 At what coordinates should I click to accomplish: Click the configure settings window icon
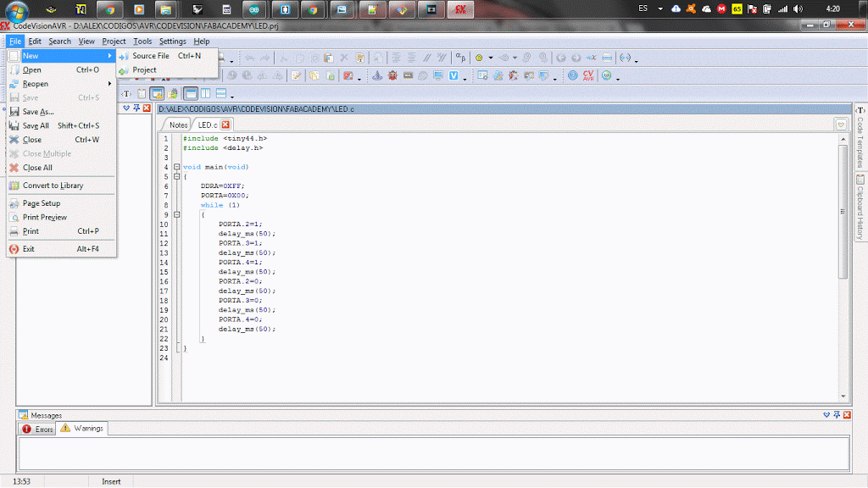(x=482, y=75)
